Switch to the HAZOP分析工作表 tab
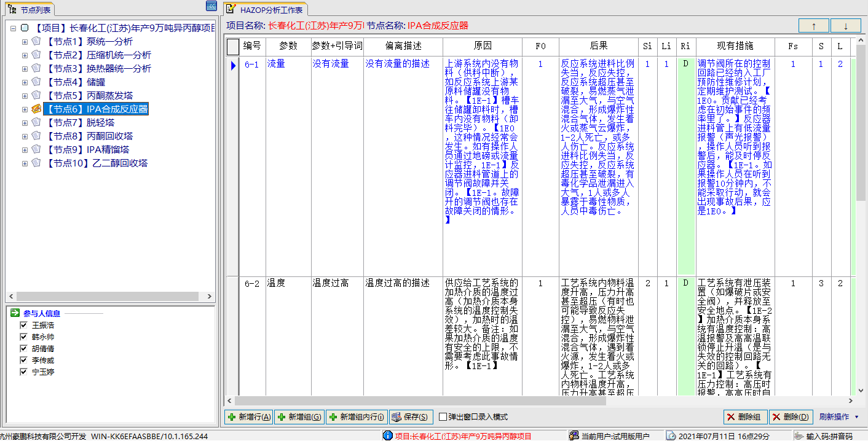This screenshot has height=441, width=868. click(266, 9)
